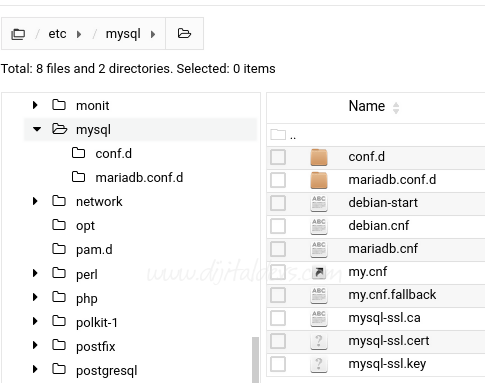Screen dimensions: 485x383
Task: Click the mysql-ssl.ca text file icon
Action: 319,318
